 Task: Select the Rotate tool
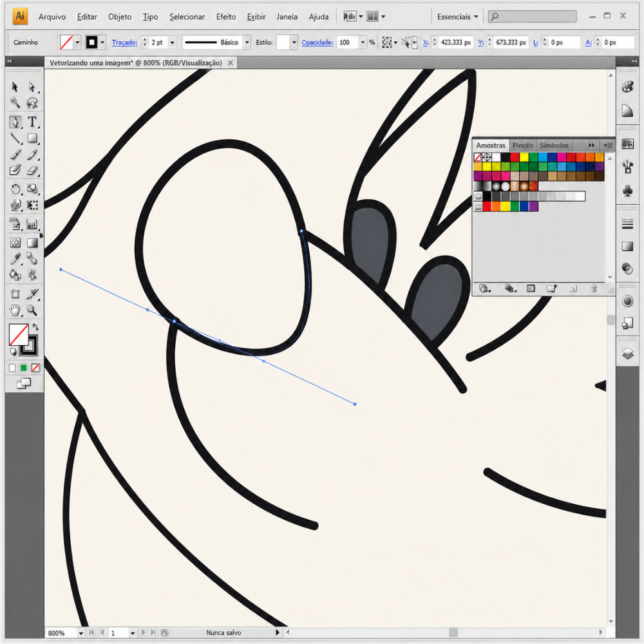15,189
